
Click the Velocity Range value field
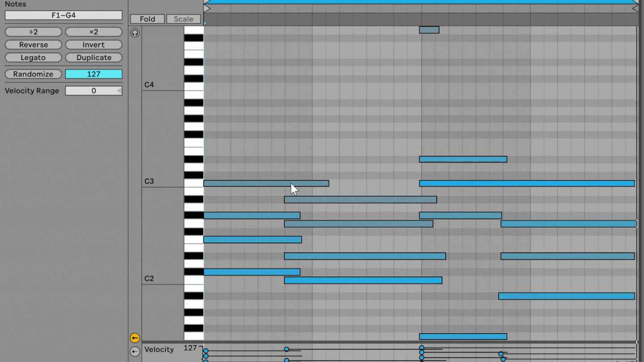[x=93, y=91]
